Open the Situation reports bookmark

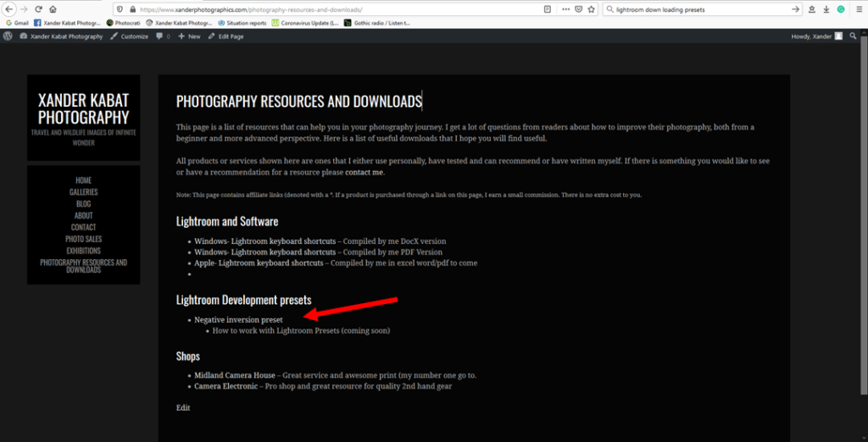(242, 23)
